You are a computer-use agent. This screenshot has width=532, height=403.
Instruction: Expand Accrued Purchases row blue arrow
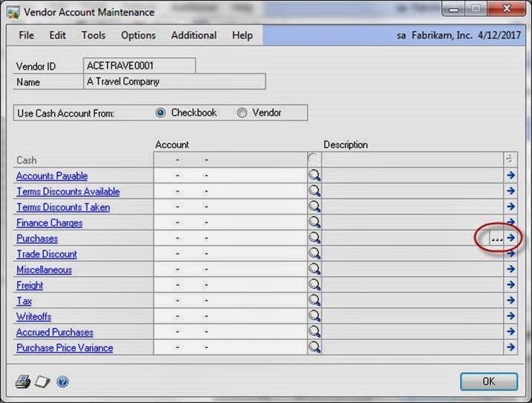point(510,332)
